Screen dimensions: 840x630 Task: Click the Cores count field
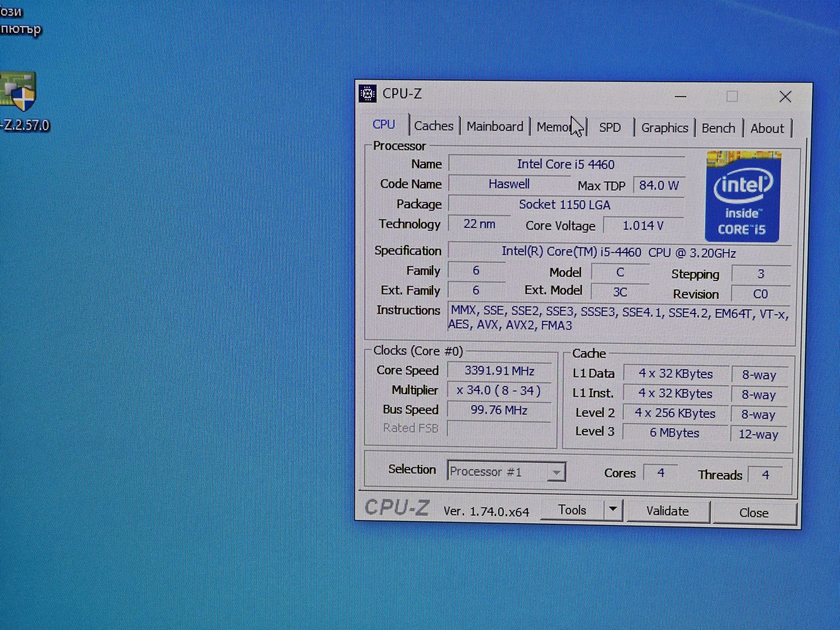(x=661, y=473)
